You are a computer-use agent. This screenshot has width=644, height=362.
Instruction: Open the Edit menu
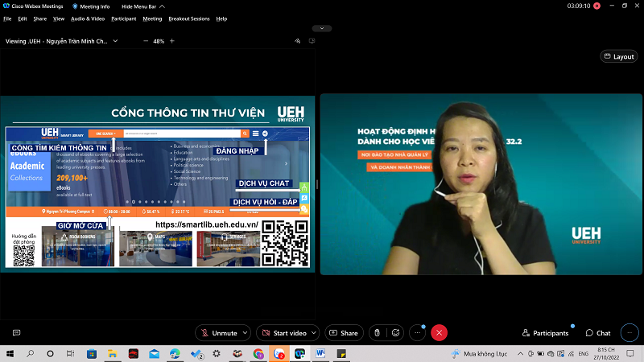pyautogui.click(x=23, y=19)
